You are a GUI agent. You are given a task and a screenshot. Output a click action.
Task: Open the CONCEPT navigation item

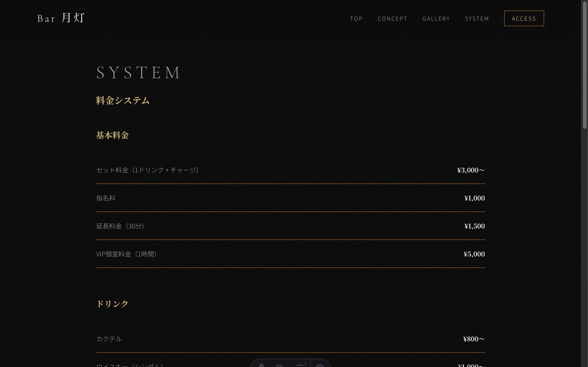pos(392,19)
